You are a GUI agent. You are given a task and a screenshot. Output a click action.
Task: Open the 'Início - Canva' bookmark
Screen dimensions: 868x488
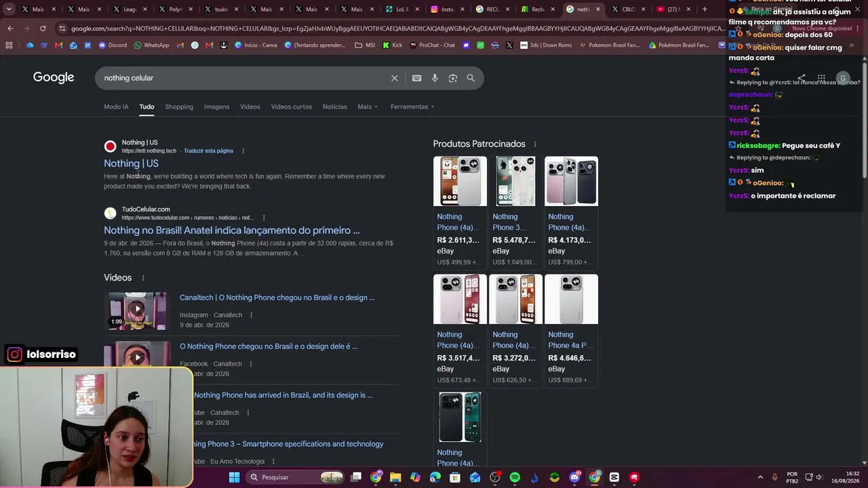(x=256, y=45)
